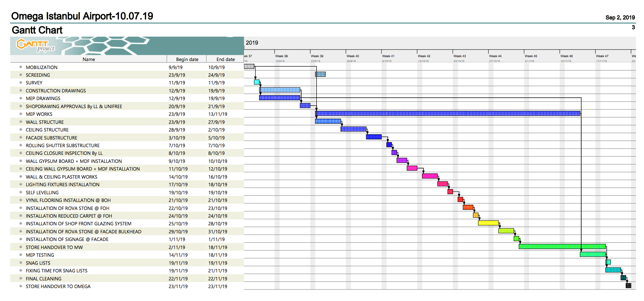Click the Week 41 timeline header

point(388,56)
